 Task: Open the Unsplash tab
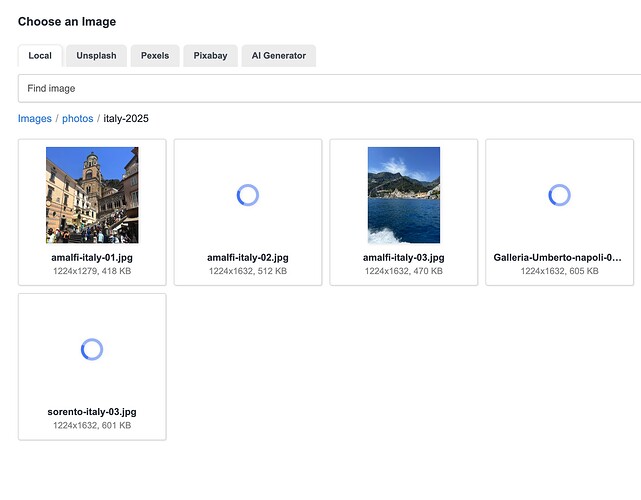tap(96, 56)
